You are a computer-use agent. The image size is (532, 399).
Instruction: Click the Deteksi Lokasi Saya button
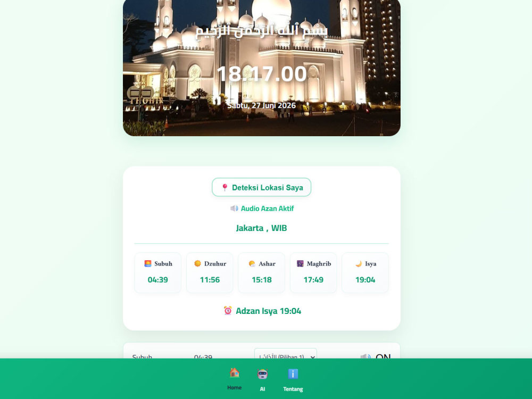261,187
